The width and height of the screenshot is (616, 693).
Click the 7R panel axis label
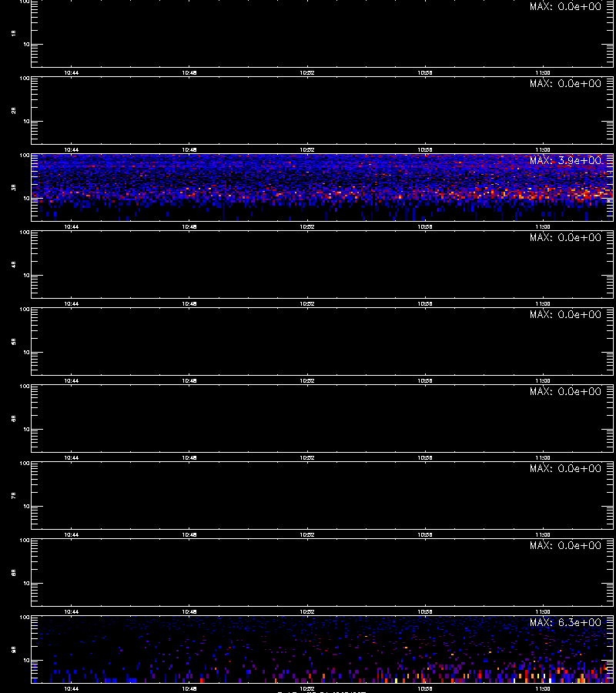click(x=14, y=495)
